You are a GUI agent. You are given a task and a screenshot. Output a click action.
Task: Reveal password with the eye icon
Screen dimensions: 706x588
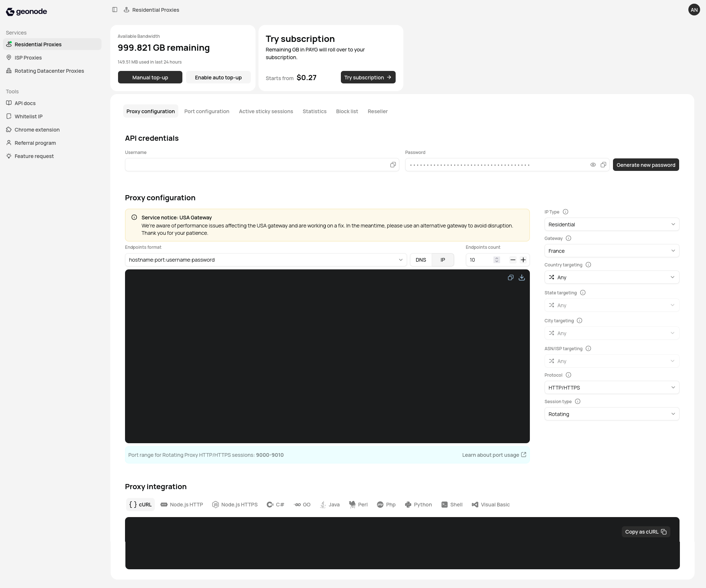click(x=593, y=165)
